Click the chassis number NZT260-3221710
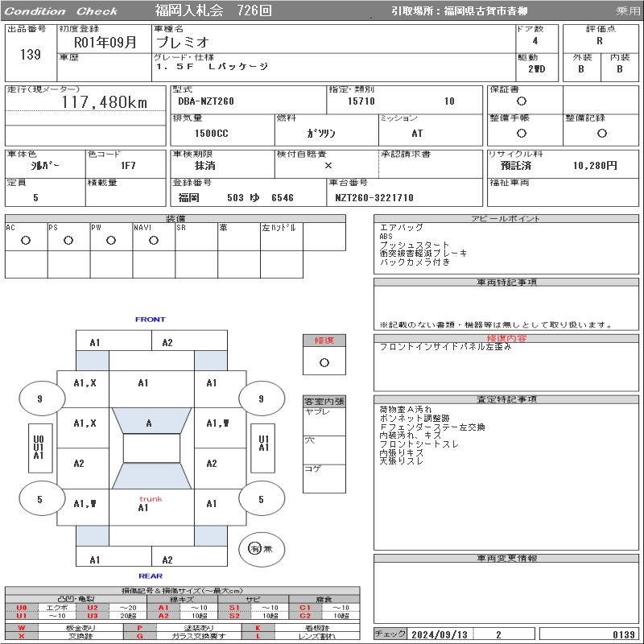644x644 pixels. (x=374, y=198)
